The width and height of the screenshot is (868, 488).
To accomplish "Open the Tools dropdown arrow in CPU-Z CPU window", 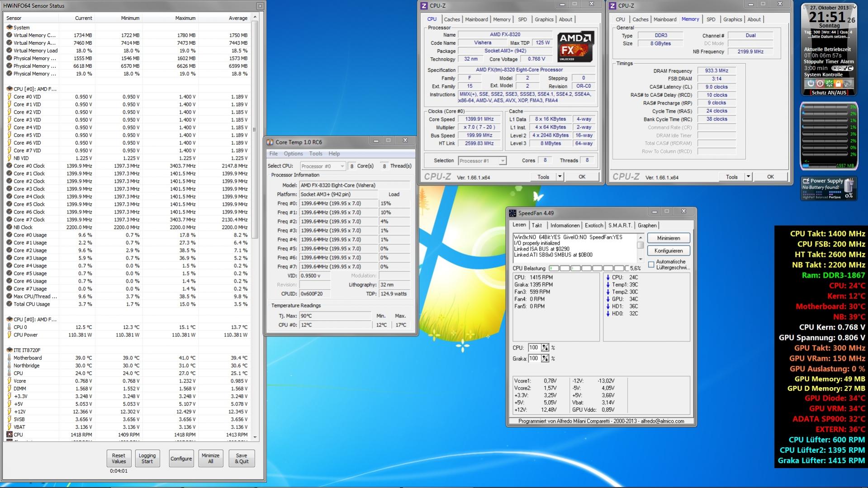I will [560, 177].
